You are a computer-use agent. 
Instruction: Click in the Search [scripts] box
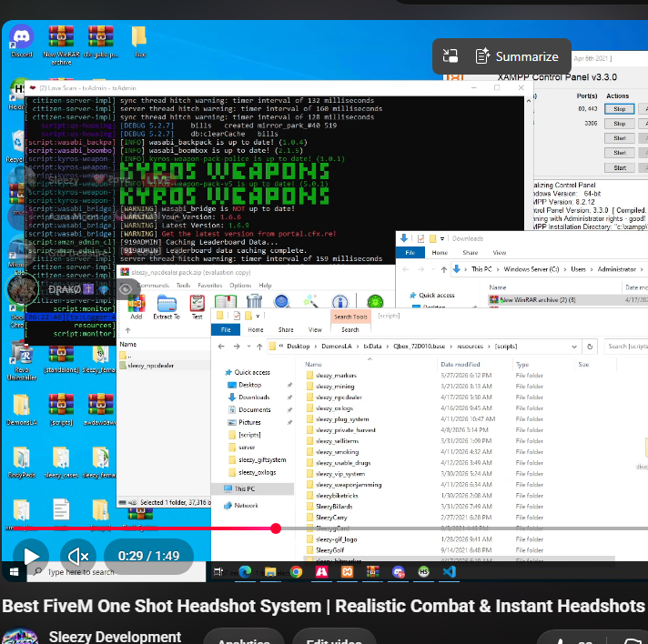point(625,347)
